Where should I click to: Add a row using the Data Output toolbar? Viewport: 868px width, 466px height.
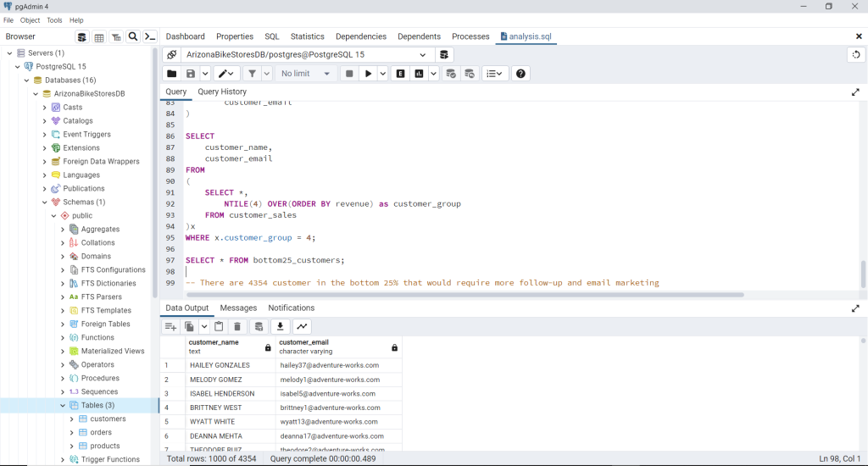[x=170, y=326]
